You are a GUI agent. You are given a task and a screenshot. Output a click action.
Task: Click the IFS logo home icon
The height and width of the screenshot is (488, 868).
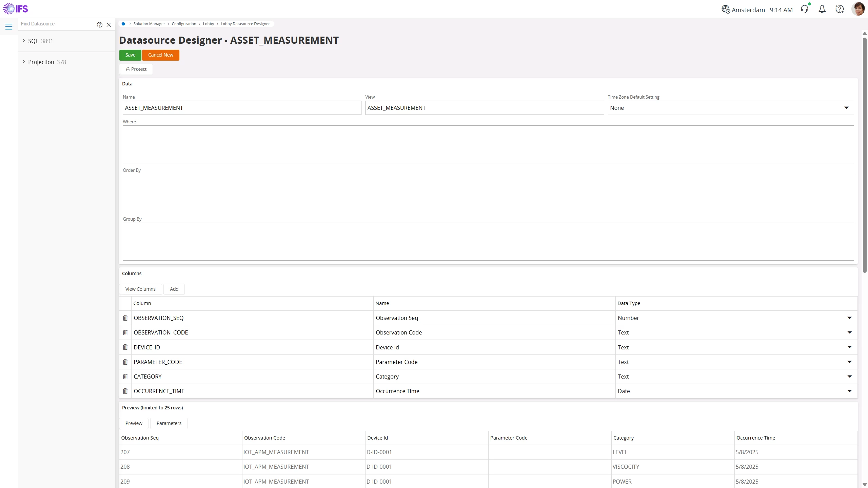click(16, 9)
